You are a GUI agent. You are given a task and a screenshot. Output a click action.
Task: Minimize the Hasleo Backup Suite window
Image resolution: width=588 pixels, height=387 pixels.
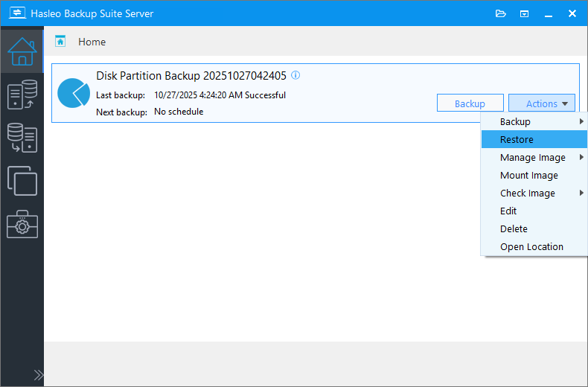pyautogui.click(x=549, y=14)
